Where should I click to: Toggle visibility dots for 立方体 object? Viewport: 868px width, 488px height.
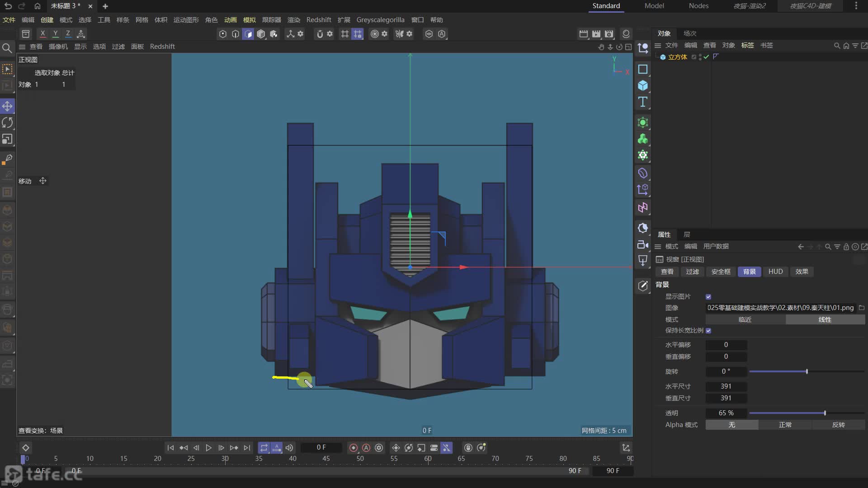(700, 57)
